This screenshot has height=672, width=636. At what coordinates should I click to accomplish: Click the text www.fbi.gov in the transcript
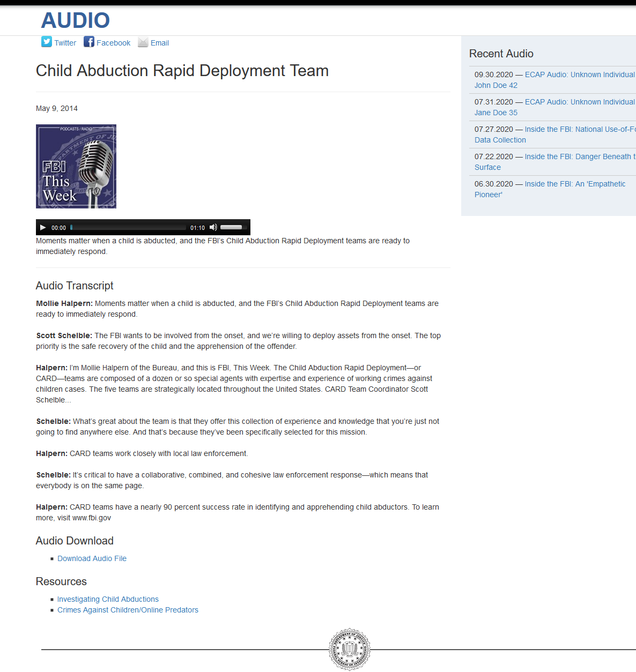click(92, 518)
